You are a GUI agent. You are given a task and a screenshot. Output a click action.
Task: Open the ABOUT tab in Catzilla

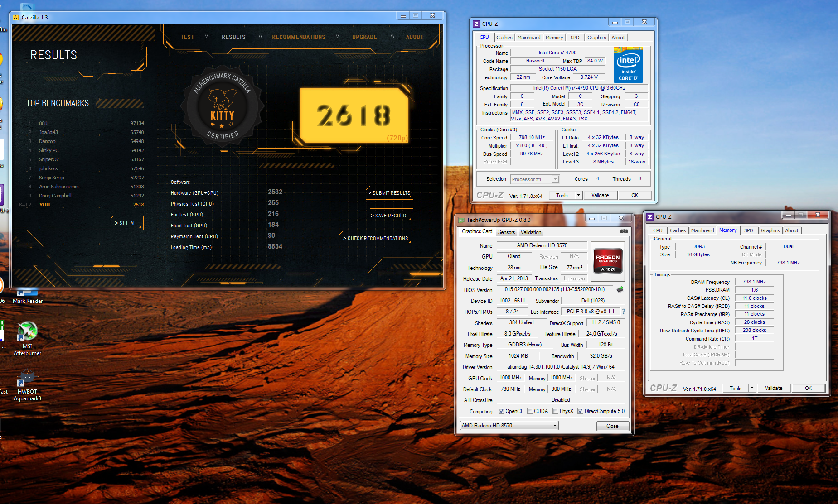415,37
